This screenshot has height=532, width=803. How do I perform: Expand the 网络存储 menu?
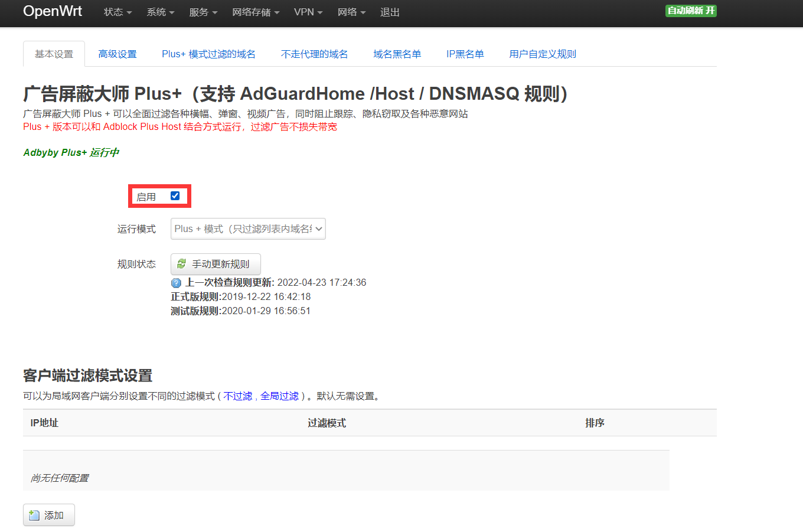click(256, 12)
